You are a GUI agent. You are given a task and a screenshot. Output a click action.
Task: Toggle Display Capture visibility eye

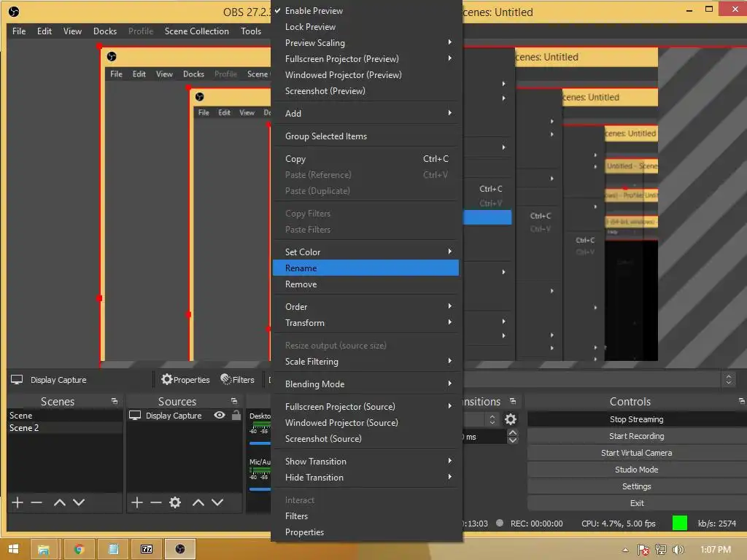[219, 415]
